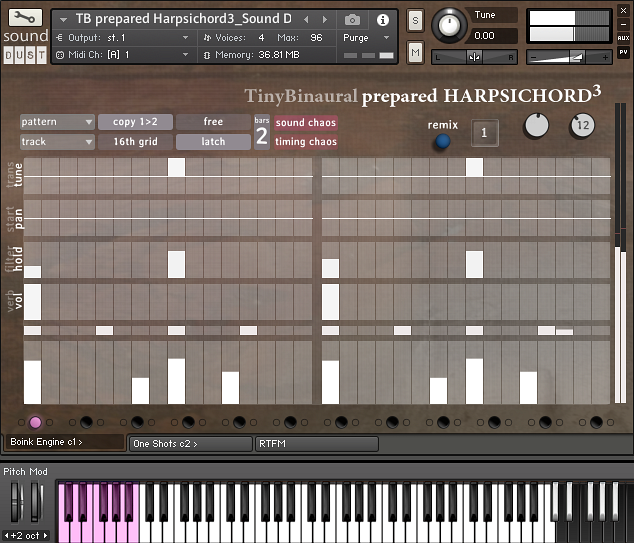The image size is (634, 543).
Task: Click the bars 2 value
Action: click(x=262, y=136)
